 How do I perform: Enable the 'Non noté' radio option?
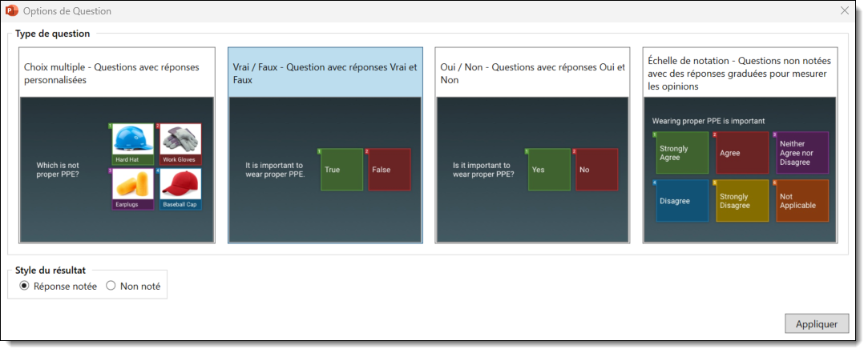111,285
